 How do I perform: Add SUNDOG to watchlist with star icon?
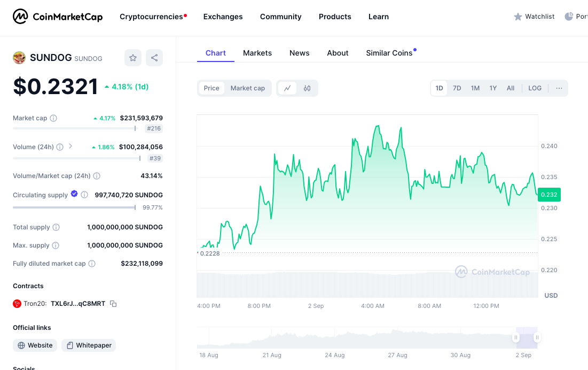pyautogui.click(x=133, y=58)
